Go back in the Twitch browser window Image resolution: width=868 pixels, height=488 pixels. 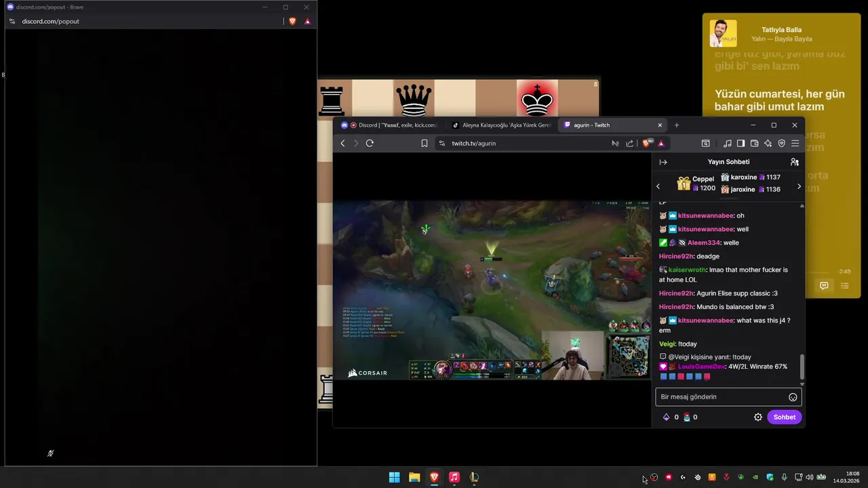point(342,143)
